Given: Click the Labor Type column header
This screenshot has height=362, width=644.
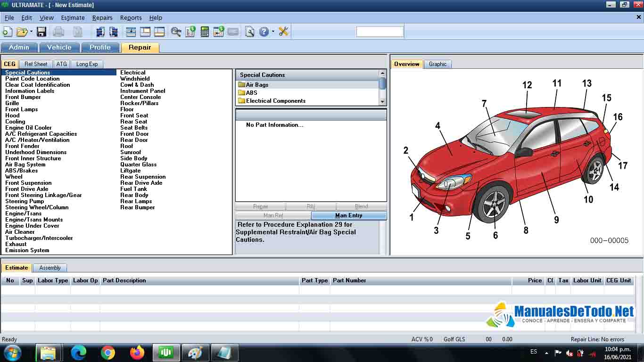Looking at the screenshot, I should [53, 280].
